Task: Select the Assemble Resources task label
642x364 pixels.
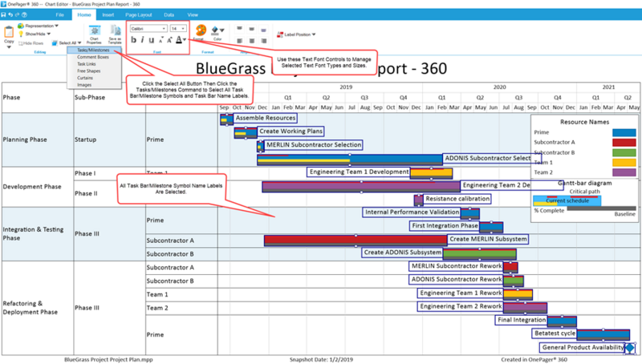Action: [266, 118]
